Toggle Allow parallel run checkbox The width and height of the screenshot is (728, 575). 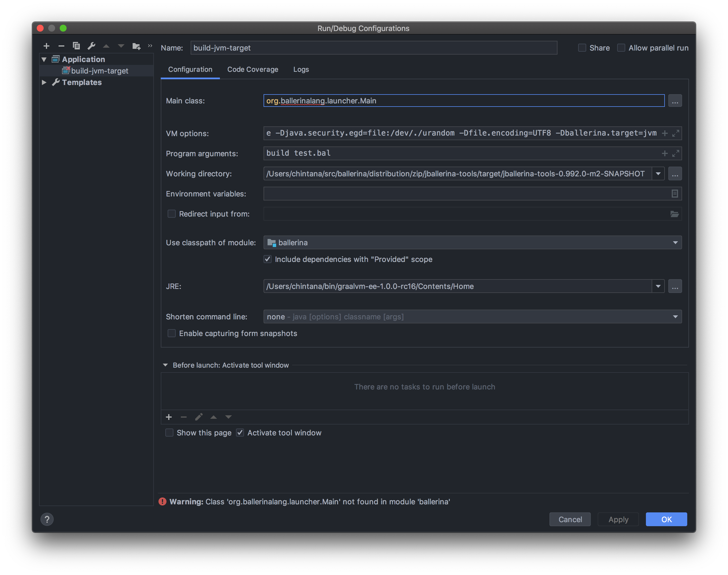(x=621, y=48)
